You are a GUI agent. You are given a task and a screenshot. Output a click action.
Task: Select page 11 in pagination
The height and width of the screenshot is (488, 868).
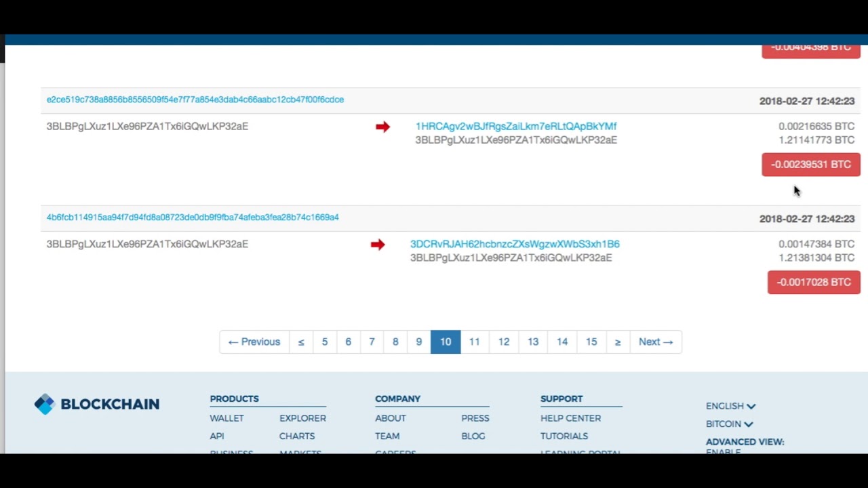point(475,342)
